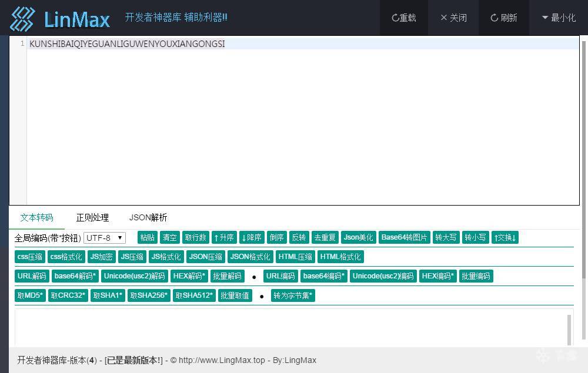Click the css格式化 button

(66, 257)
